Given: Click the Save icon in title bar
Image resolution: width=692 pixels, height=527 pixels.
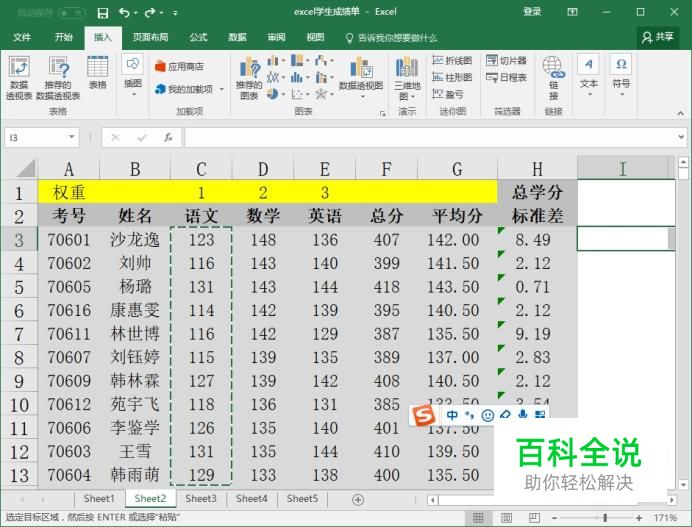Looking at the screenshot, I should click(102, 13).
